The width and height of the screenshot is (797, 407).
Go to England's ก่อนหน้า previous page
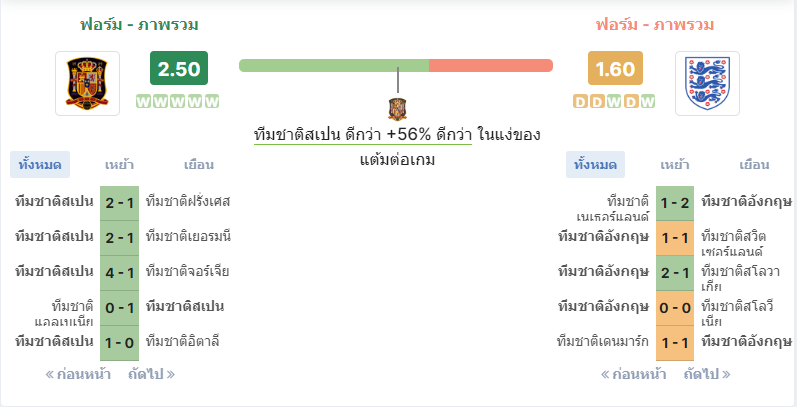(633, 374)
